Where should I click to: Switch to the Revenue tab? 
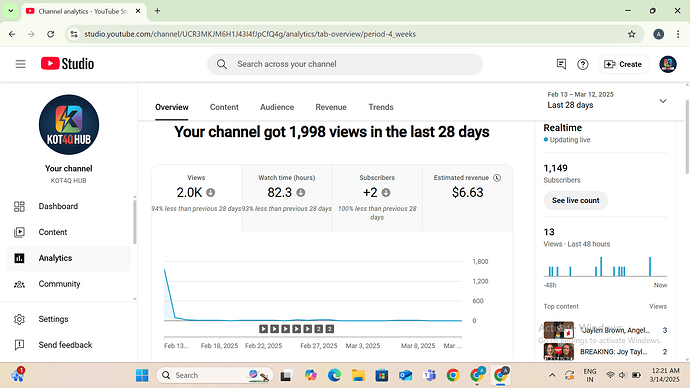click(x=331, y=107)
